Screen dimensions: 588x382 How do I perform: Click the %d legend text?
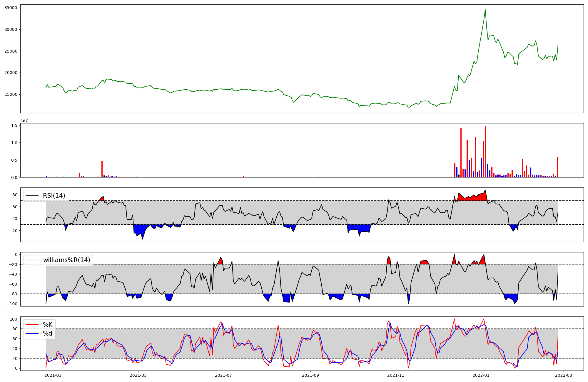point(48,334)
